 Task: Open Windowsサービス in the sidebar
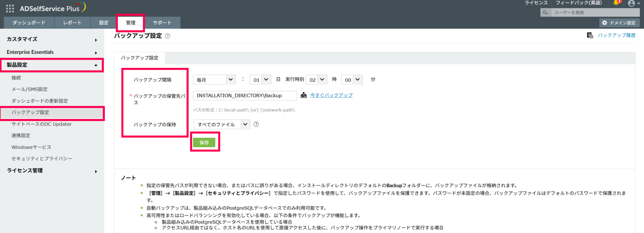click(31, 147)
